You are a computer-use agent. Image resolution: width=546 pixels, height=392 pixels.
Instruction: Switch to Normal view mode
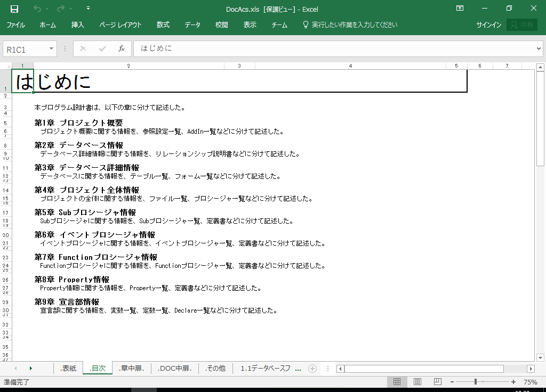[x=397, y=382]
